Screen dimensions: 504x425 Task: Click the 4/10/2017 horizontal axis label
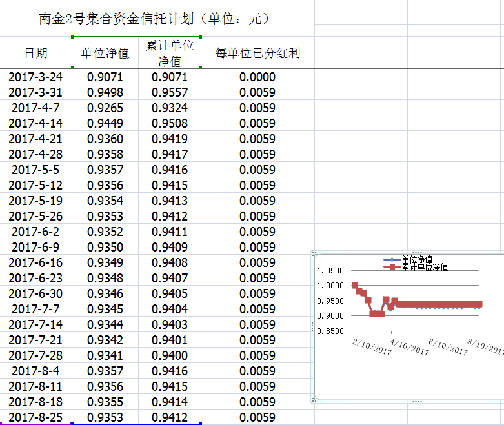tap(410, 348)
